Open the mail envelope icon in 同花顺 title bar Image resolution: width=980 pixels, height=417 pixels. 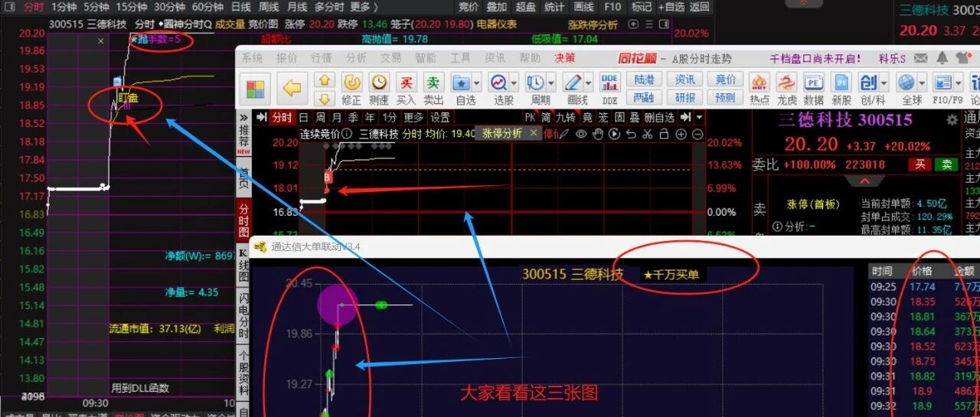point(922,58)
